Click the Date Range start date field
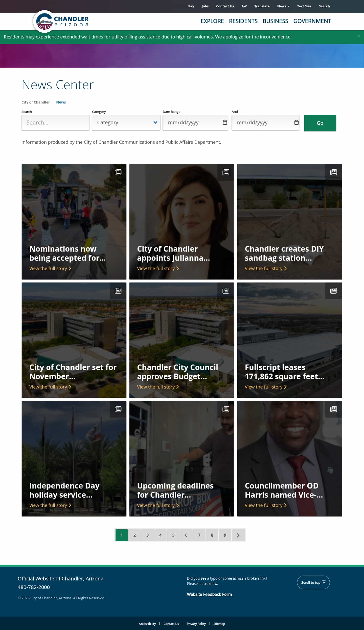Screen dimensions: 364x630 tap(195, 123)
